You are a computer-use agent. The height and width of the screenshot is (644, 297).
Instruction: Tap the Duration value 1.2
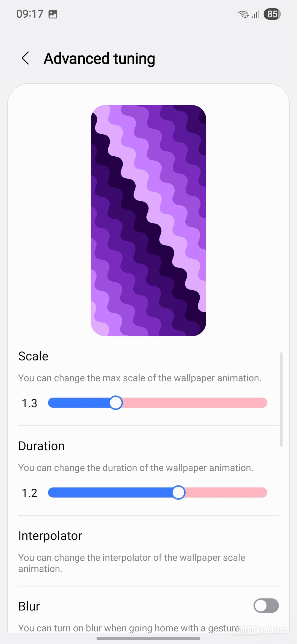(x=29, y=493)
